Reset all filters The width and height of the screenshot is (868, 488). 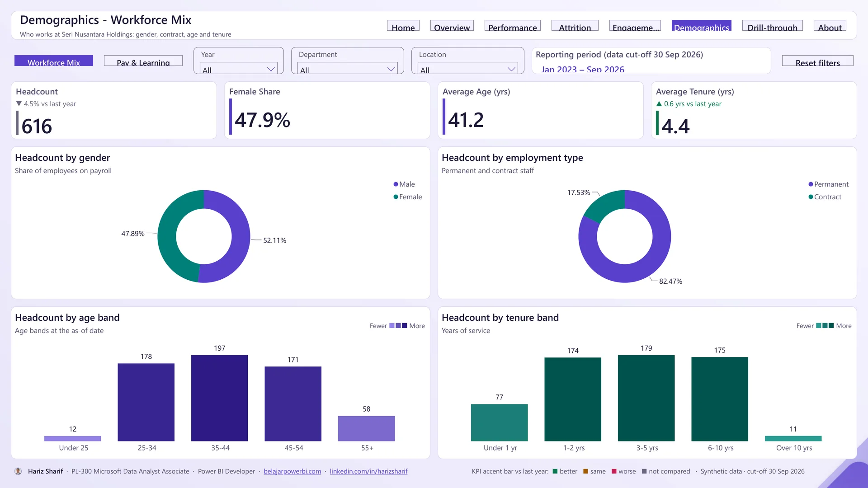tap(818, 61)
